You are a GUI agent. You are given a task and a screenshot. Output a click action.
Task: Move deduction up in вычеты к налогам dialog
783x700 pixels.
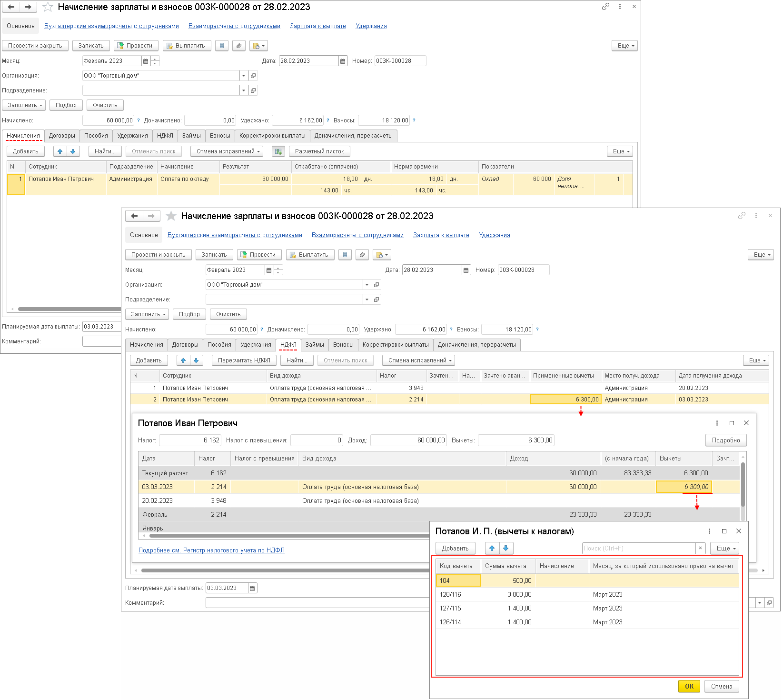click(492, 548)
